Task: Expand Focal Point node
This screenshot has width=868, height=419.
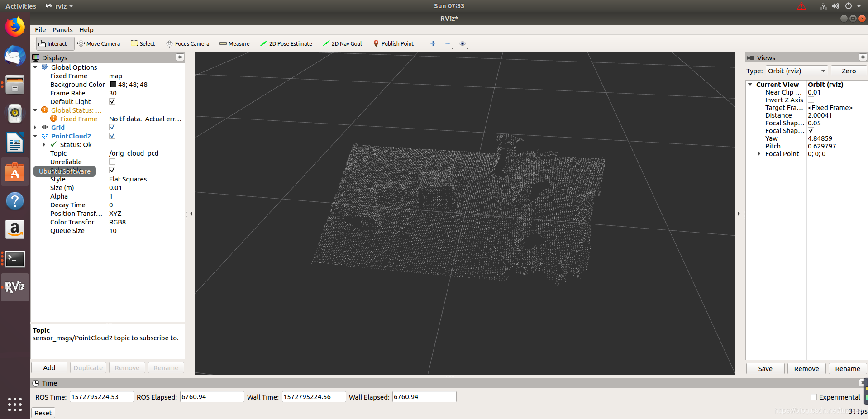Action: pos(759,154)
